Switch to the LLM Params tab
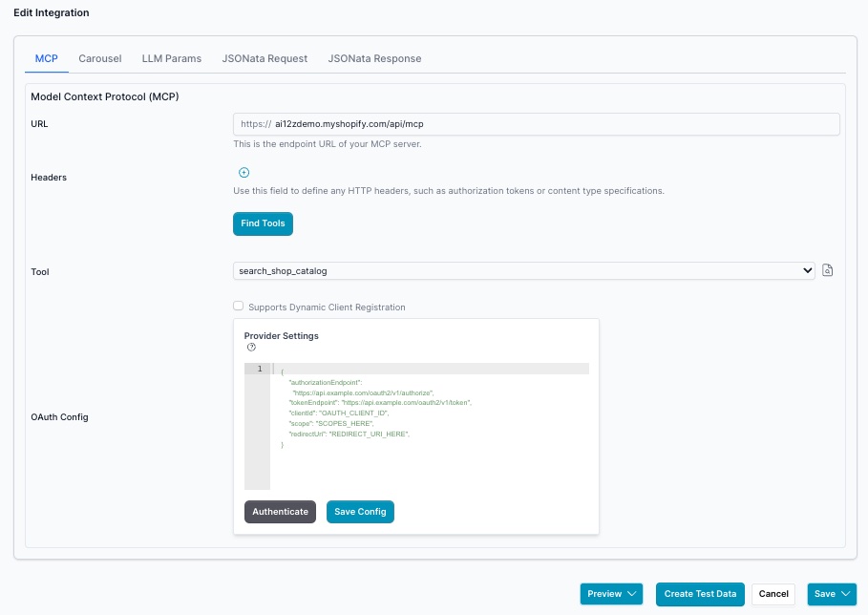 [172, 58]
